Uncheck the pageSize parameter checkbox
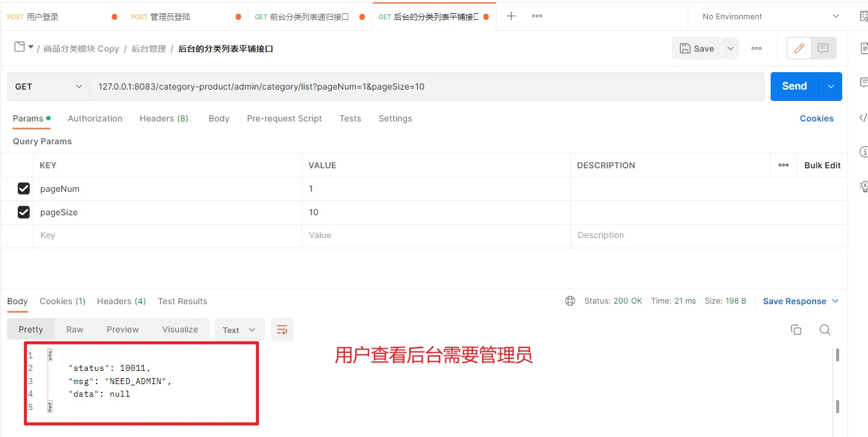This screenshot has width=868, height=437. 23,212
